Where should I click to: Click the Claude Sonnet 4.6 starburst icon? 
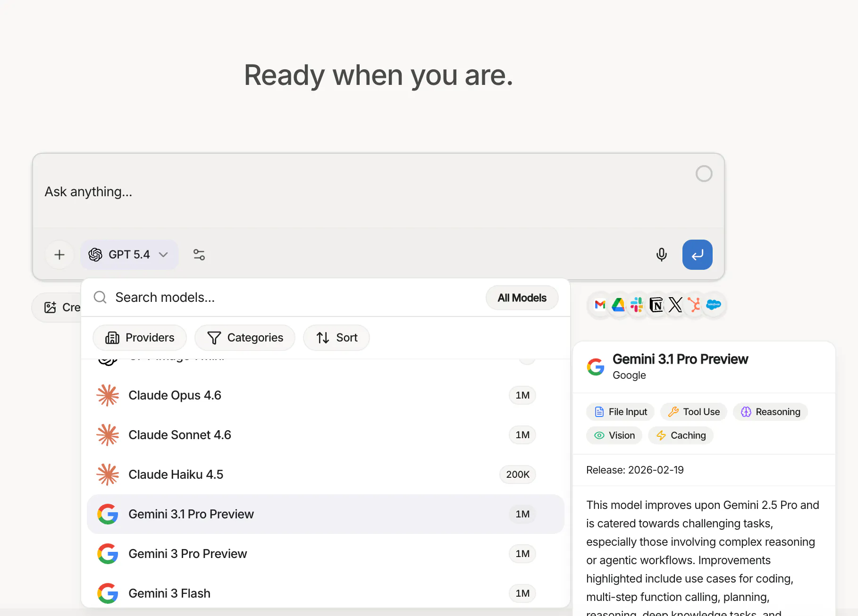tap(108, 435)
